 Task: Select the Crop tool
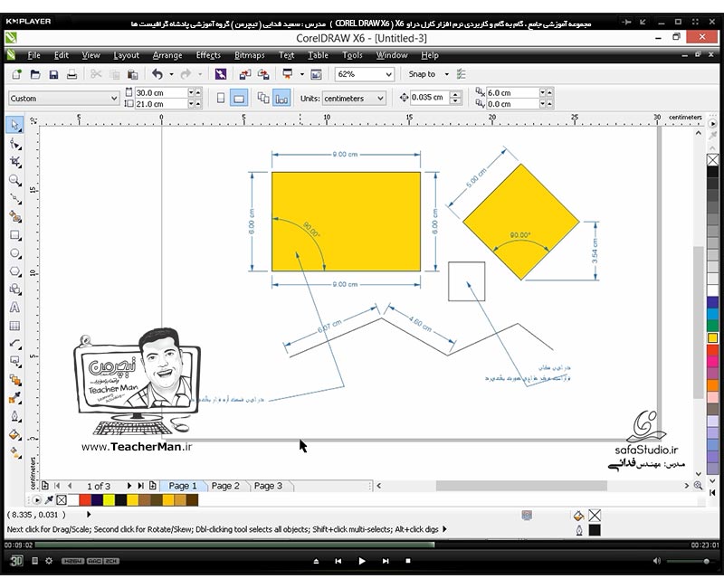pyautogui.click(x=14, y=162)
